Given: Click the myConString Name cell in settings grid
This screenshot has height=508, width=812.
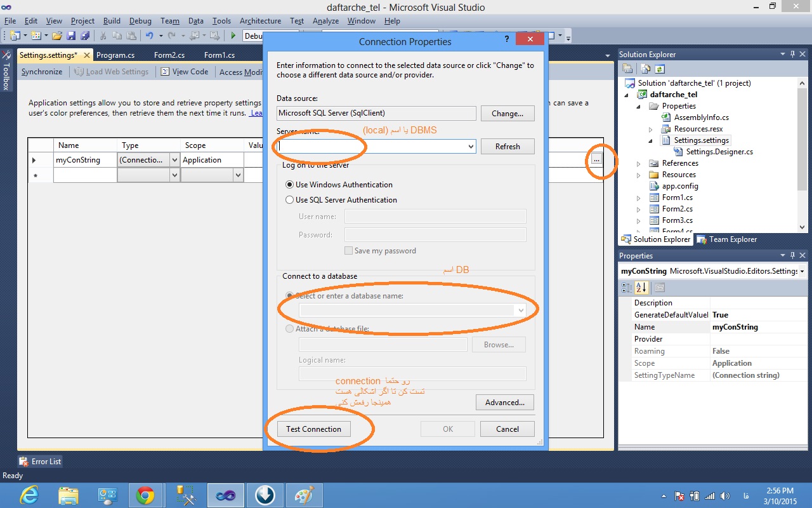Looking at the screenshot, I should click(x=85, y=160).
